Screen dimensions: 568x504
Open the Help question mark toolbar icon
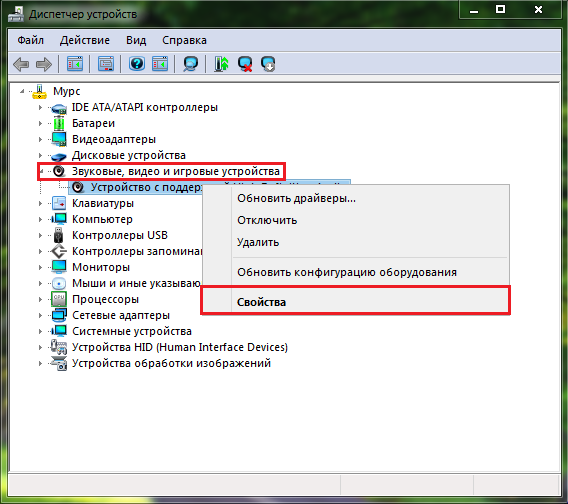pos(137,64)
